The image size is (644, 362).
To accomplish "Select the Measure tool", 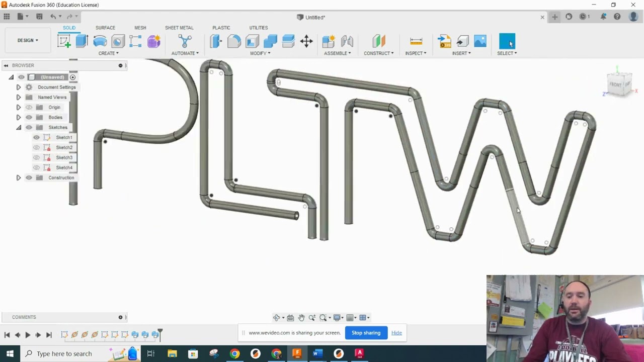I will pos(416,41).
